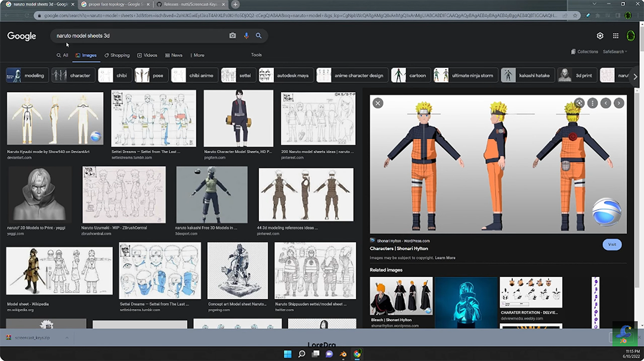Open the three-dot menu in the image preview
The image size is (644, 361).
point(593,103)
